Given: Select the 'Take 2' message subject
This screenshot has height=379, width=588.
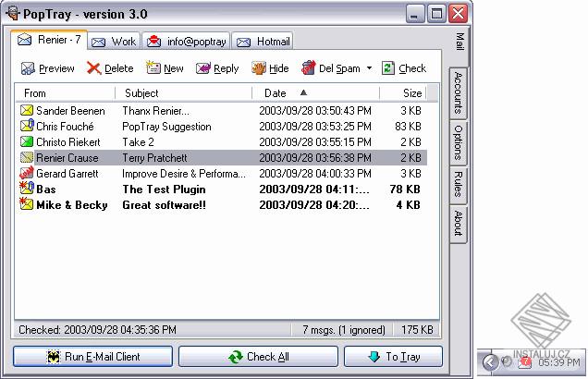Looking at the screenshot, I should pos(138,142).
